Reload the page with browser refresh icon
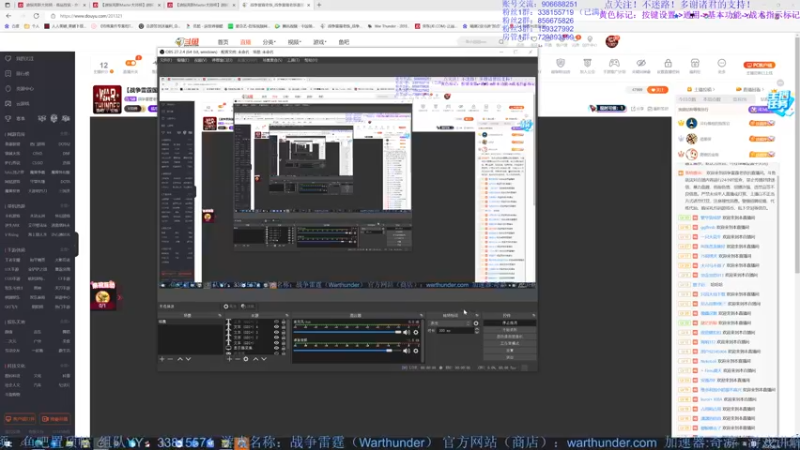Image resolution: width=800 pixels, height=450 pixels. tap(36, 16)
